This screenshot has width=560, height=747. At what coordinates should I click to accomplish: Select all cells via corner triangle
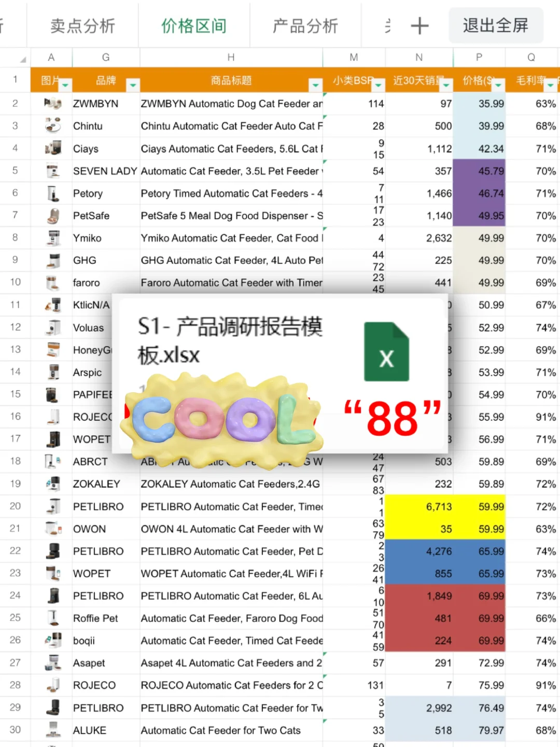tap(22, 59)
